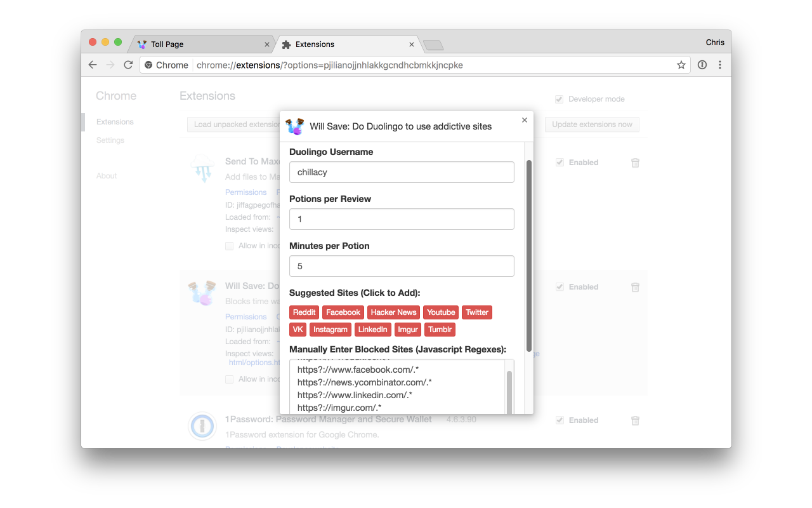Click the info extension icon in the toolbar
The width and height of the screenshot is (812, 508).
(702, 65)
